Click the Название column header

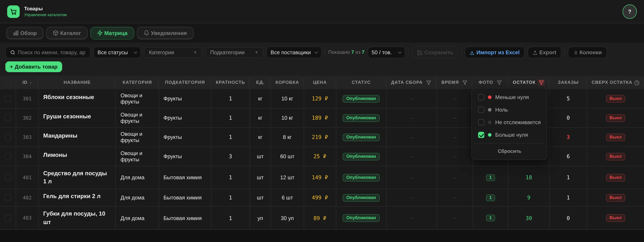pos(77,82)
